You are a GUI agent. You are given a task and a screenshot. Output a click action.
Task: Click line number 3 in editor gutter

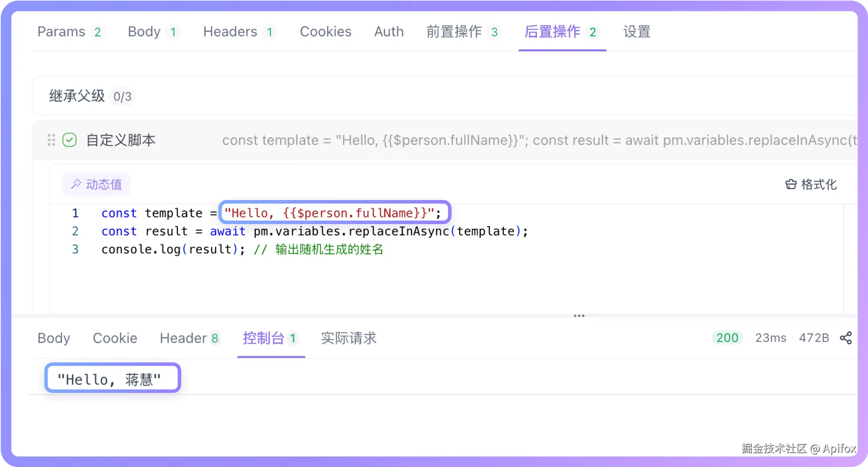pos(75,249)
